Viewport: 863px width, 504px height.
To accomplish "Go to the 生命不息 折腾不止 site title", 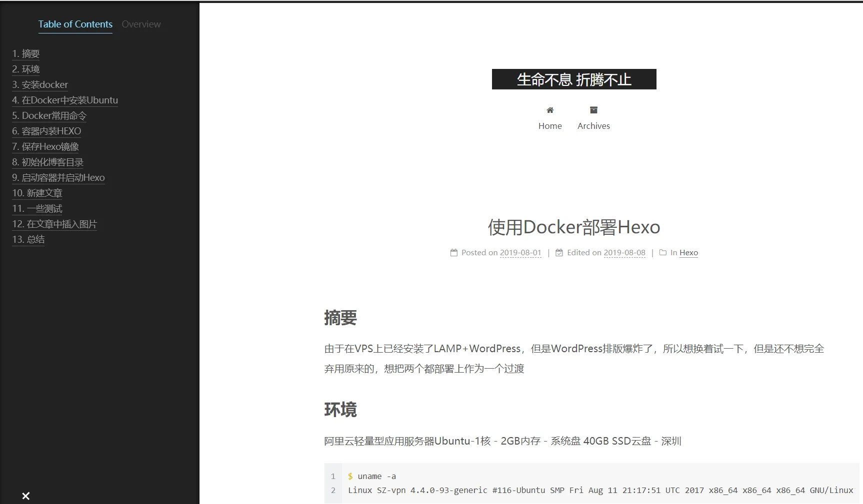I will (x=574, y=79).
